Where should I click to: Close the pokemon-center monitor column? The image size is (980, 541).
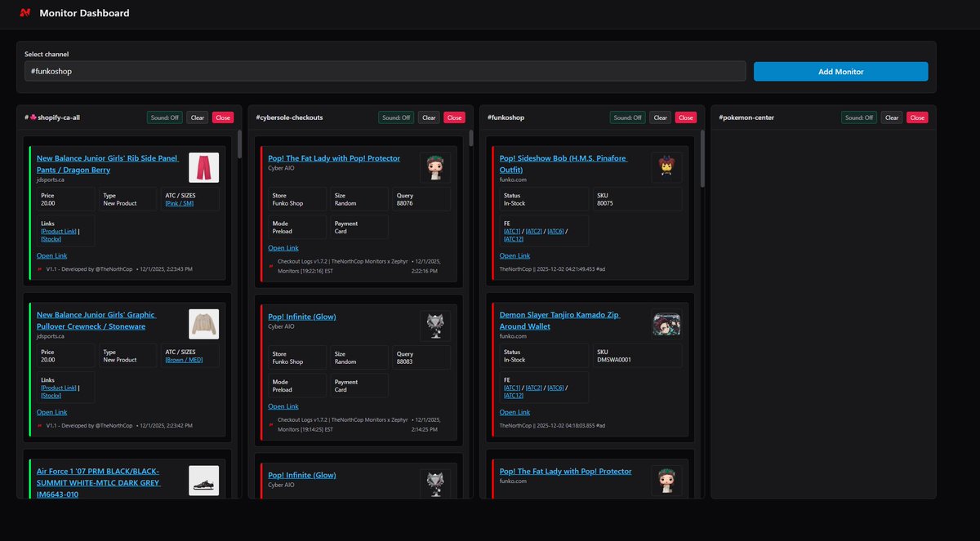pyautogui.click(x=917, y=118)
